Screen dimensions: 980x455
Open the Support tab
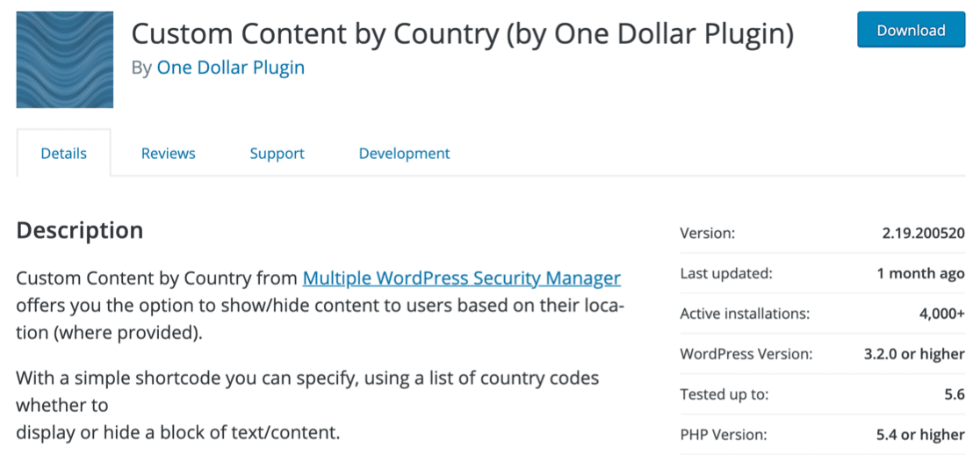(x=277, y=154)
